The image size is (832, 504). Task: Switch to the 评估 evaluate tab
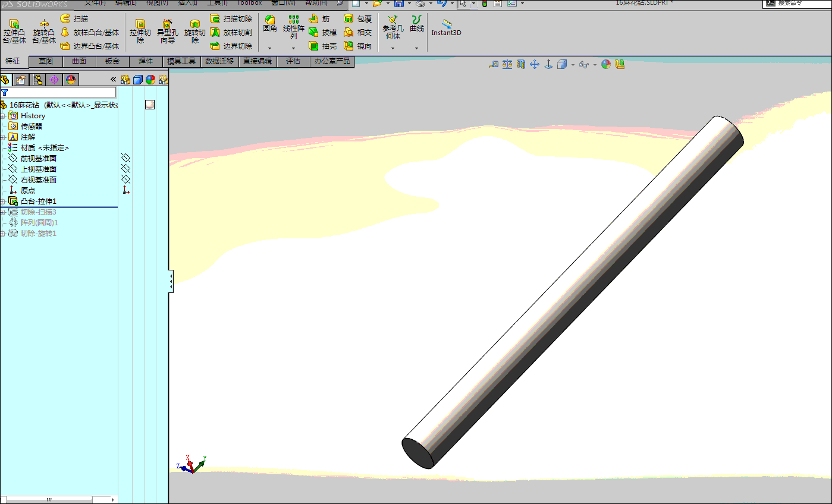[x=293, y=61]
